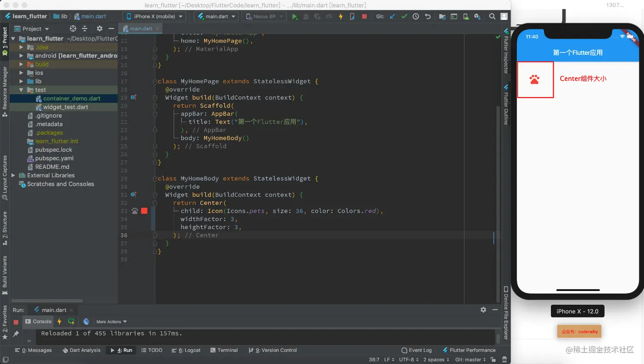Toggle the 1: Project tool window
Viewport: 644px width, 364px height.
(5, 41)
